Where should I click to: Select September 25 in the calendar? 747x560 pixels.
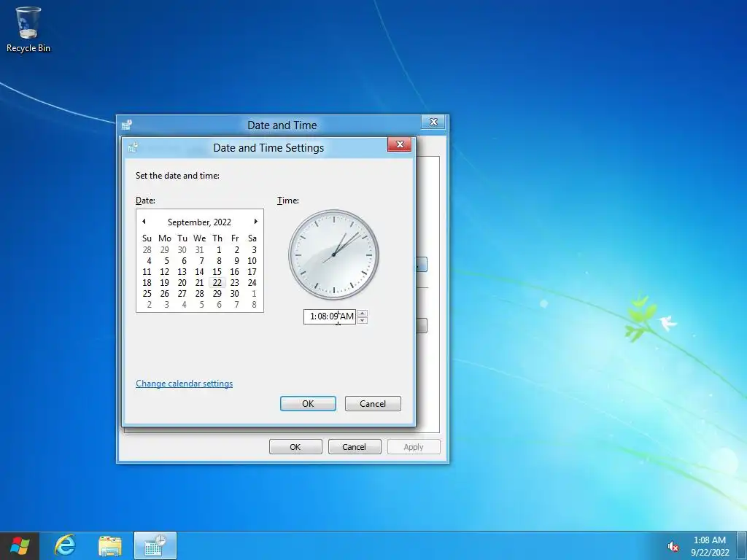147,293
